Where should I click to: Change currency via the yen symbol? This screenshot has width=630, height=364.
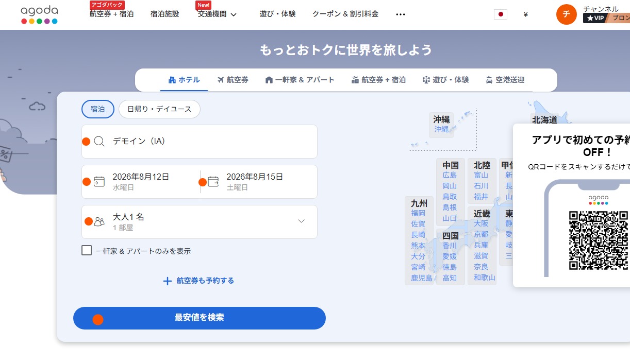(525, 14)
